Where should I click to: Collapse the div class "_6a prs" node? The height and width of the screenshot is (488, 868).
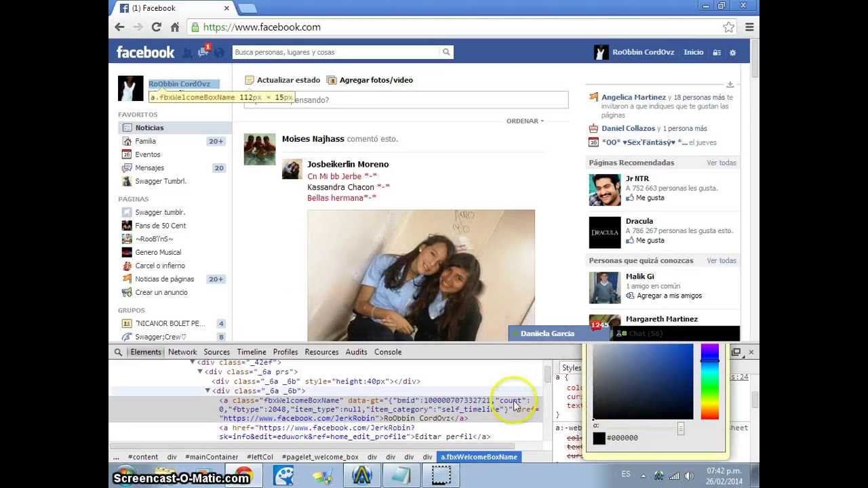[x=200, y=371]
